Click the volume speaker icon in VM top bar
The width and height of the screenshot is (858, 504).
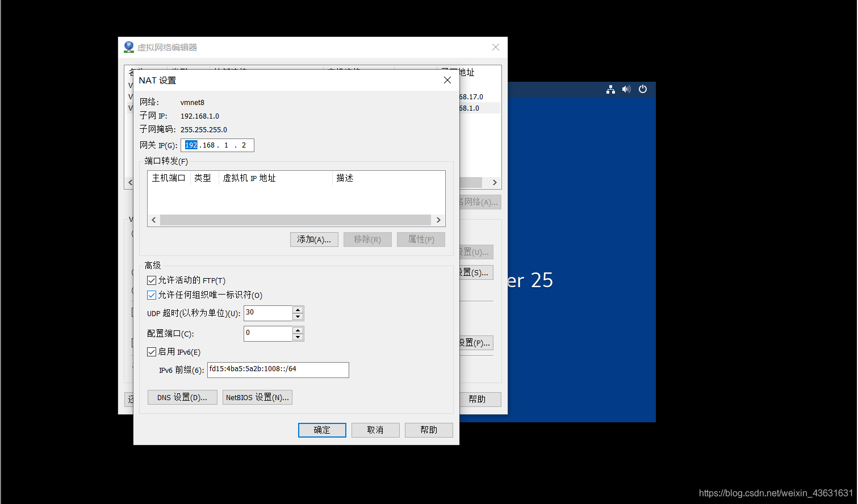click(626, 89)
